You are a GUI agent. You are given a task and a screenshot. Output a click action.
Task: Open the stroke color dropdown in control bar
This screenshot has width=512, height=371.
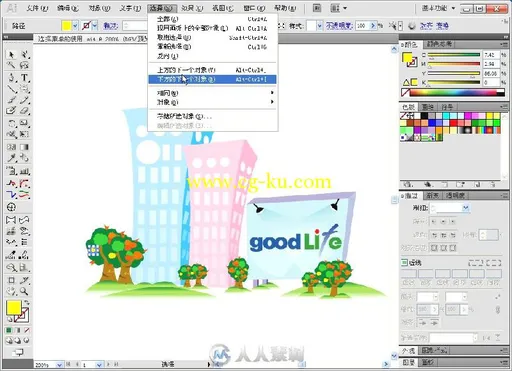95,26
